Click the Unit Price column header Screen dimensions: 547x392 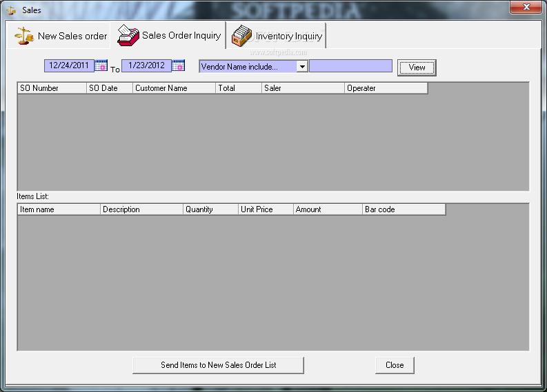pyautogui.click(x=266, y=209)
